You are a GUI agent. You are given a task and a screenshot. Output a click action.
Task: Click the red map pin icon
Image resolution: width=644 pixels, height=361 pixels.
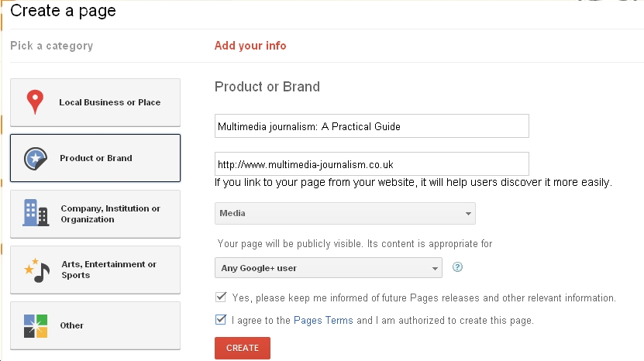[35, 101]
